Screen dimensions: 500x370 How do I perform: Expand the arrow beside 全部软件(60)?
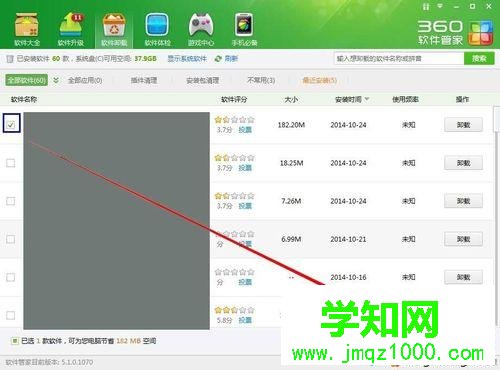tap(56, 80)
